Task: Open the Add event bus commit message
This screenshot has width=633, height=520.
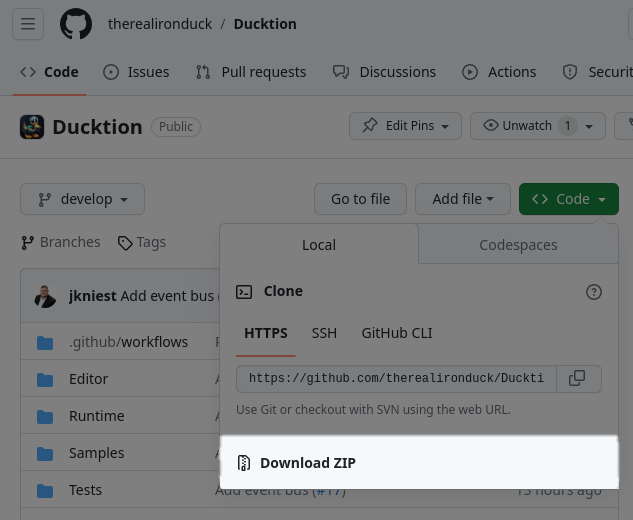Action: [170, 296]
